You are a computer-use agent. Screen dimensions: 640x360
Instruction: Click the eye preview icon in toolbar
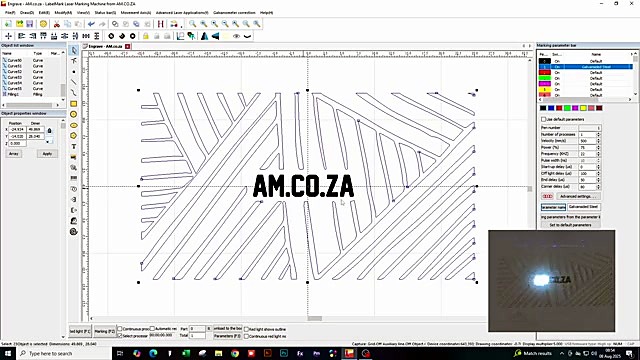[236, 36]
